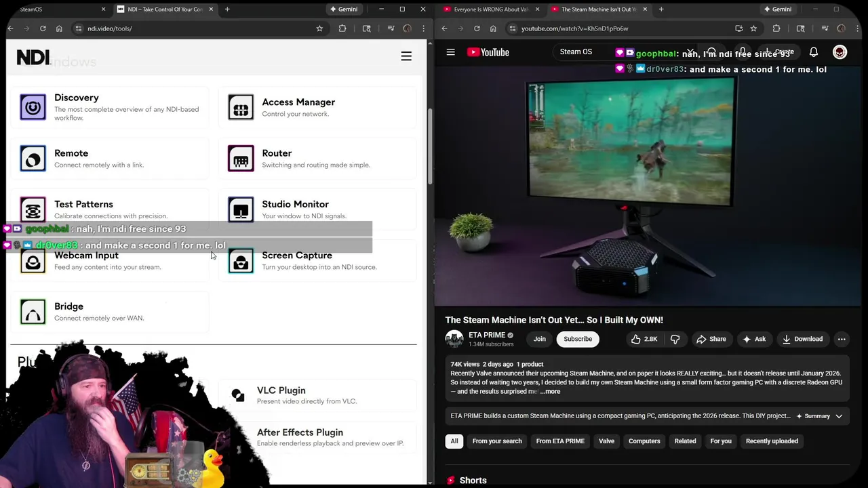
Task: Open the NDI Discovery tool icon
Action: (33, 107)
